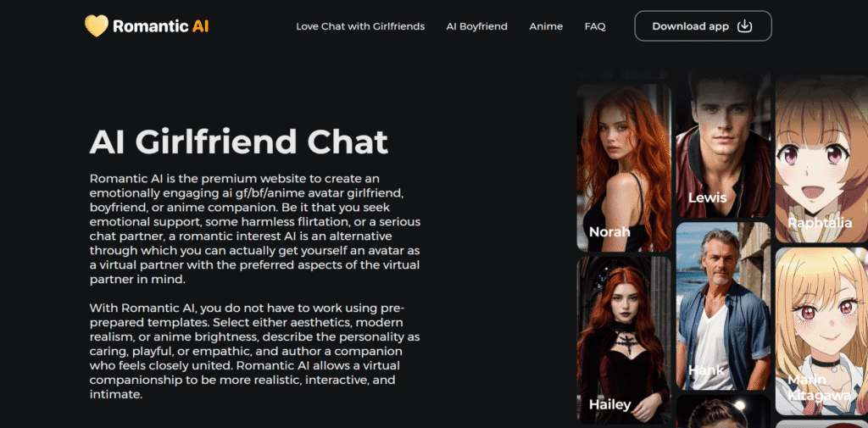This screenshot has height=428, width=868.
Task: Open Marin Kitagawa character card
Action: [821, 331]
